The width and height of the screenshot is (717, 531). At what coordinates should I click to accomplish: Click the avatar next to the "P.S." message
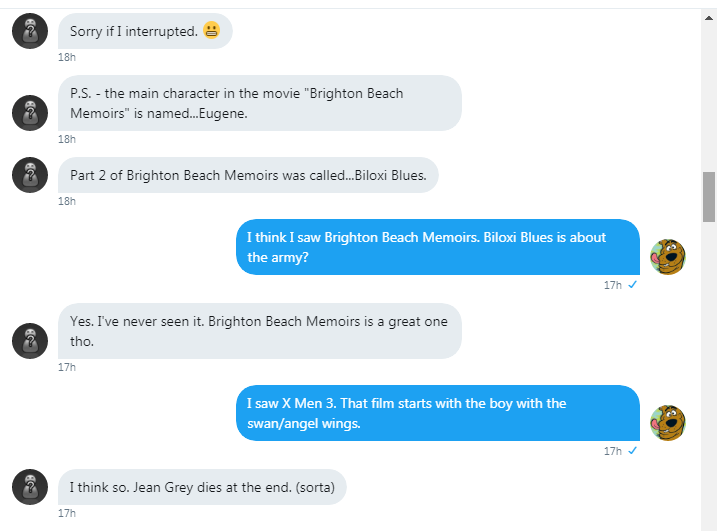coord(30,112)
